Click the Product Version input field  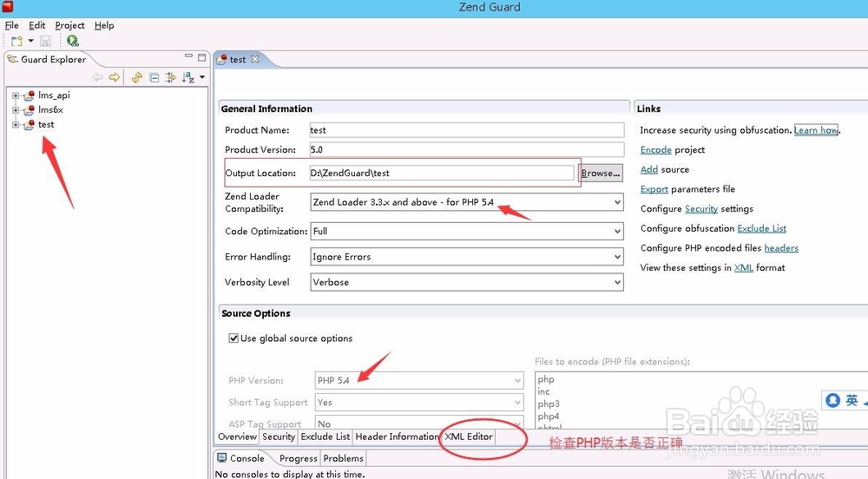(467, 149)
